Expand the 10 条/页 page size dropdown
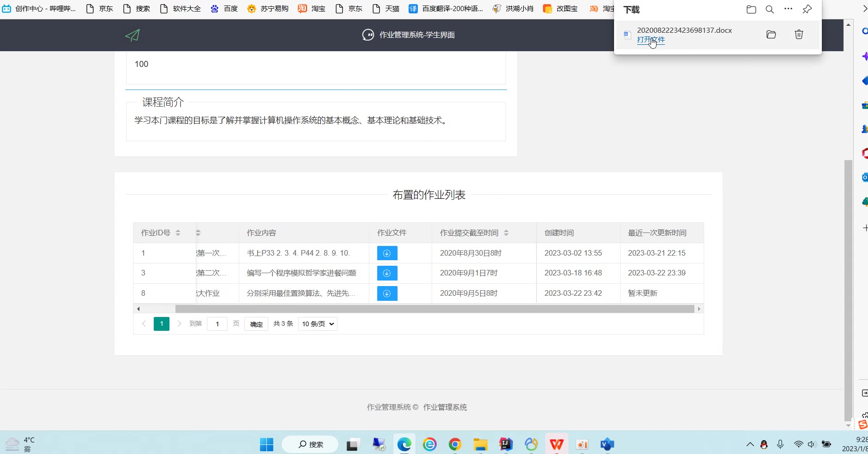Screen dimensions: 868x454 coord(318,324)
